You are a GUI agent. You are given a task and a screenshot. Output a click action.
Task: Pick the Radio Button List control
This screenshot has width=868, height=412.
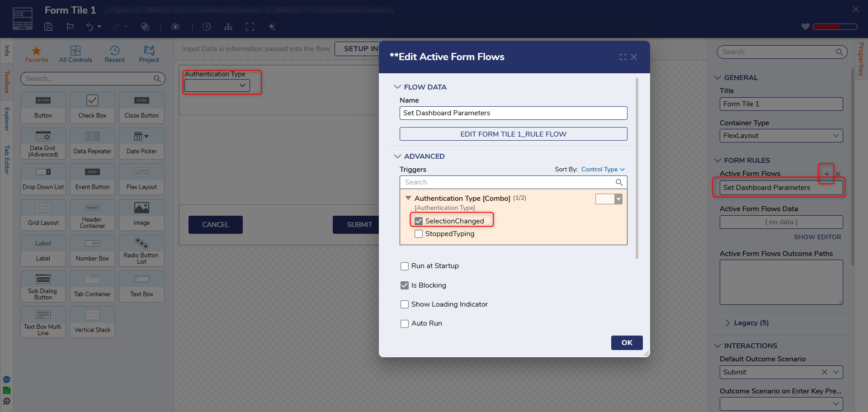point(142,251)
